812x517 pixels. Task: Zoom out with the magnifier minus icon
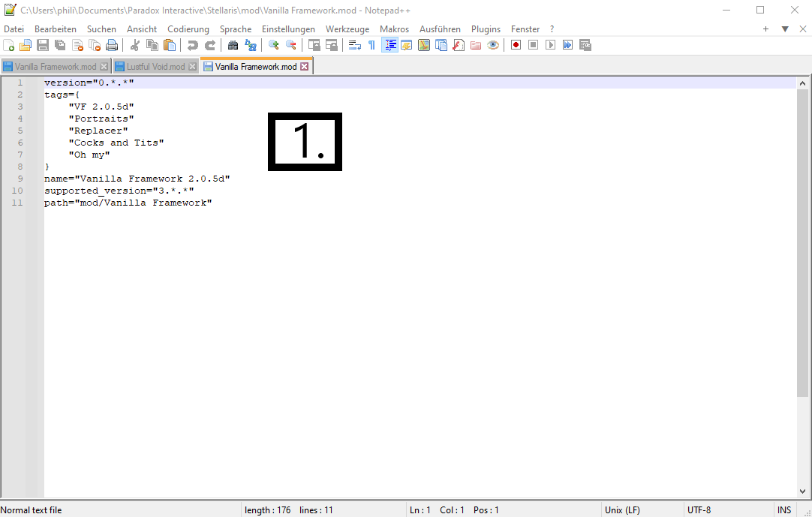pyautogui.click(x=291, y=45)
